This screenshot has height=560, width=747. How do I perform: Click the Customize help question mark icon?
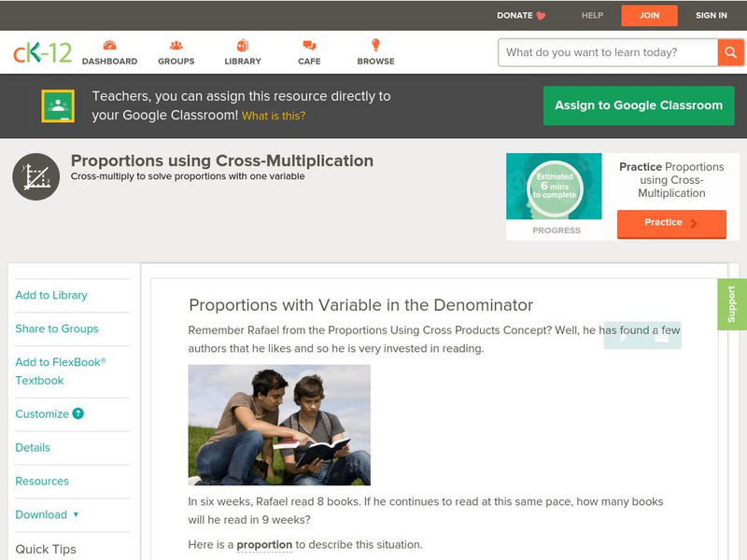(78, 413)
